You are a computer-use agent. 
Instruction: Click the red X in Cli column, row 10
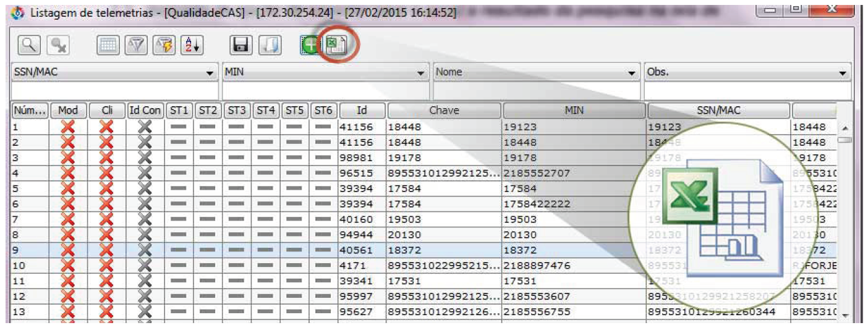(106, 266)
